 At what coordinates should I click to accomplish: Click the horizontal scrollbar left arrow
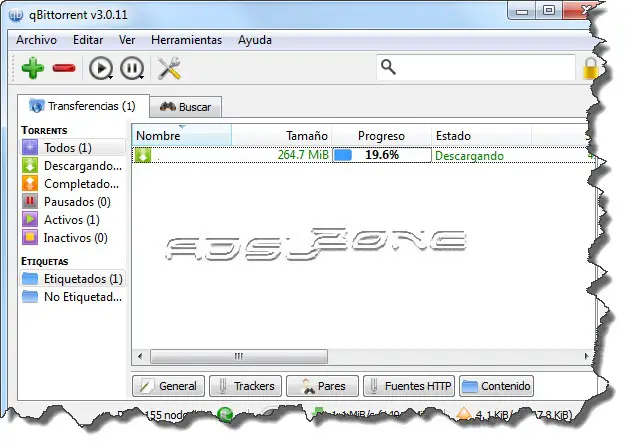[x=140, y=356]
